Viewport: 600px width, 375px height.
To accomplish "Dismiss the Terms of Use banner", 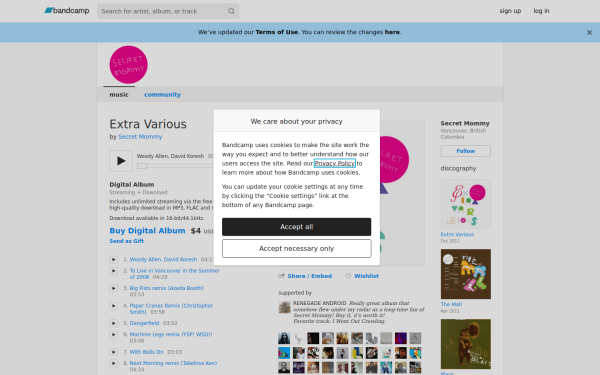I will point(589,33).
